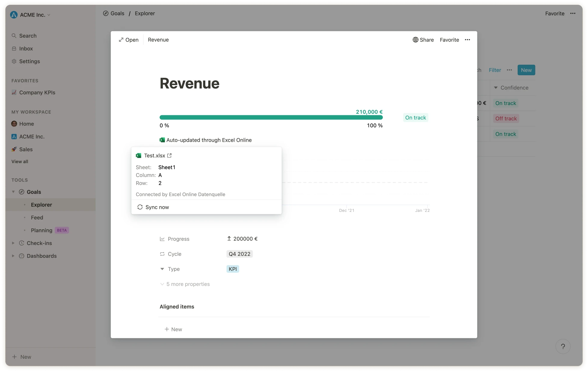The height and width of the screenshot is (372, 588).
Task: Open Test.xlsx external link icon
Action: pos(170,156)
